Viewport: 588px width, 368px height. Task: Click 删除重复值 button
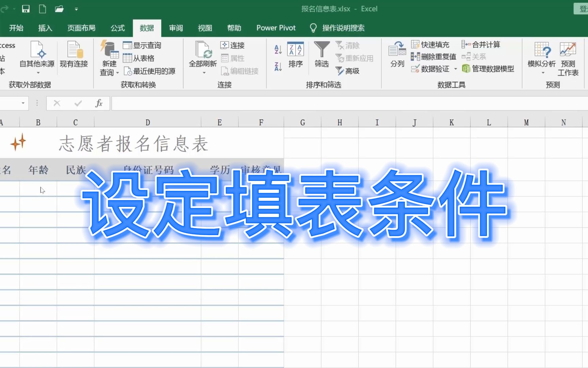tap(434, 57)
